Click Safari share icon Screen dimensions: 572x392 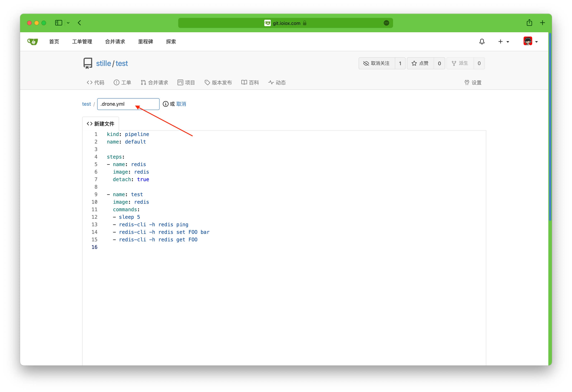point(529,23)
